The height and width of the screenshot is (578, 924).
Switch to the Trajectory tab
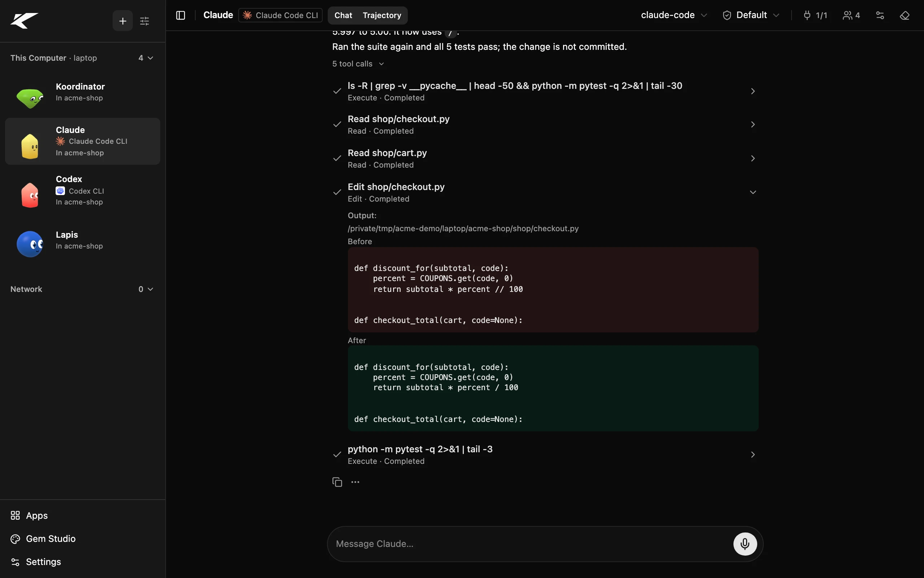[382, 15]
